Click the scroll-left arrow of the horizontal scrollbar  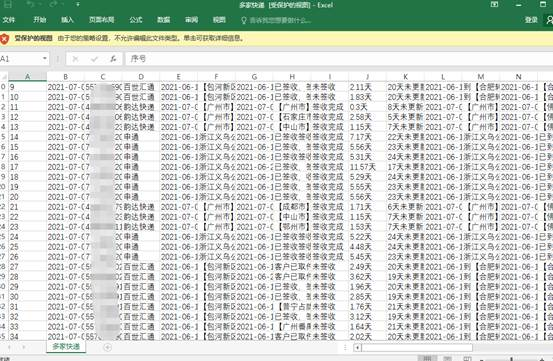[x=357, y=348]
